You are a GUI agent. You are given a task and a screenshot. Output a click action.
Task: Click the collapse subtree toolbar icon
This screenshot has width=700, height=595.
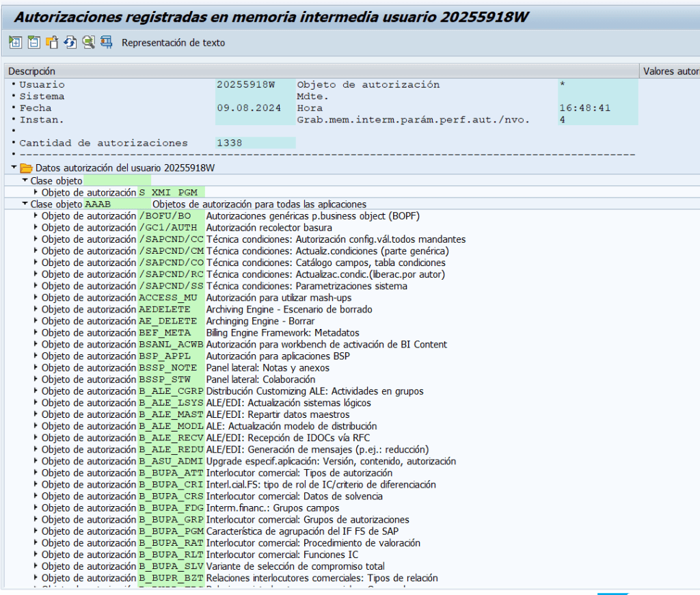pyautogui.click(x=33, y=42)
